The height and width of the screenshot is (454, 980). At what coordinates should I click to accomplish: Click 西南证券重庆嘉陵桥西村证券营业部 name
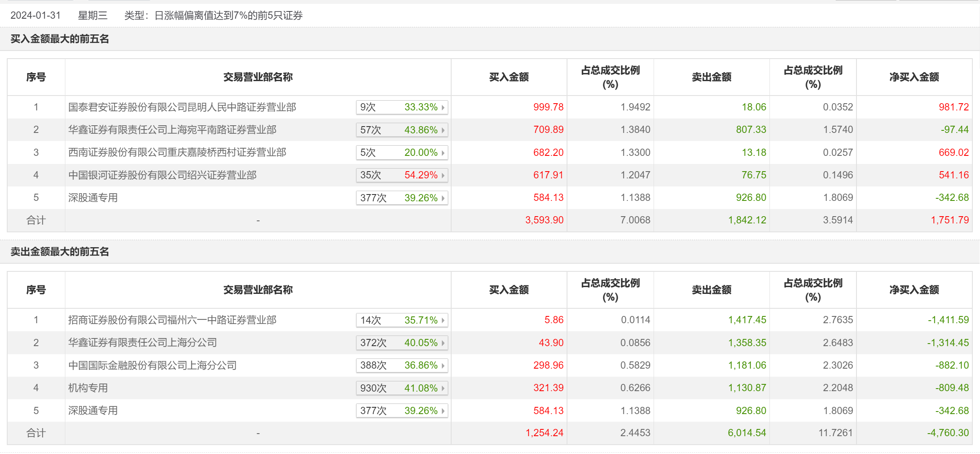(177, 152)
